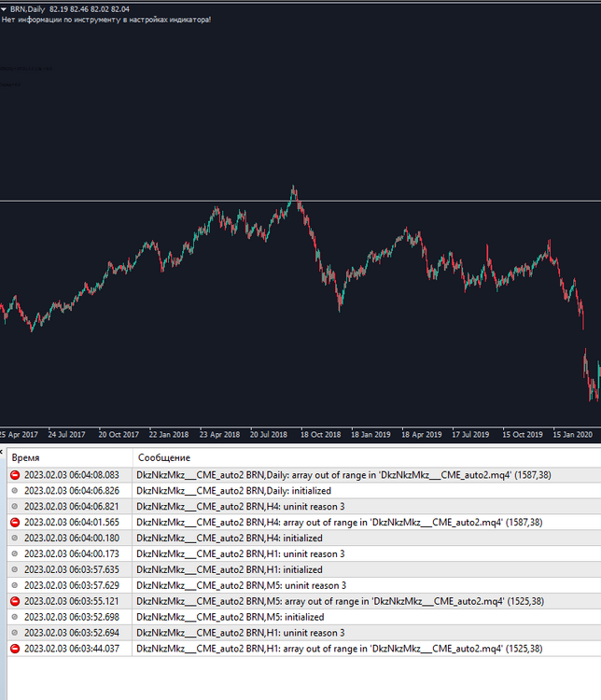The image size is (601, 700).
Task: Click info icon for 06:03:52.698 entry
Action: pos(15,617)
